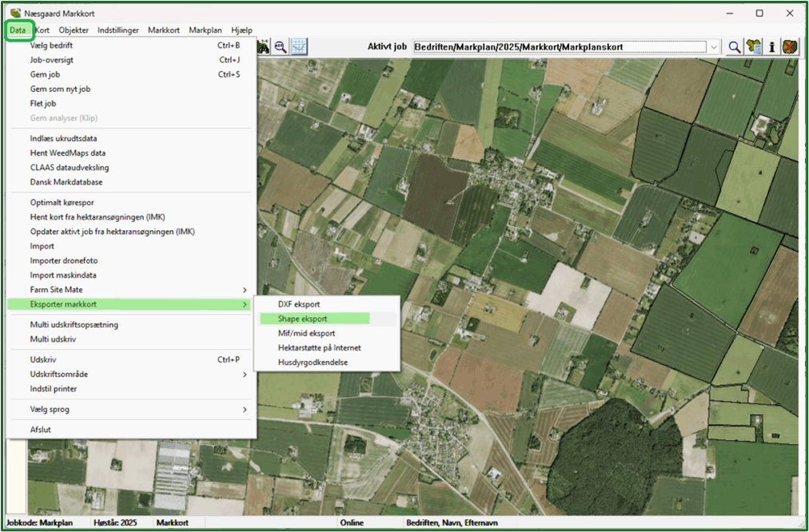Click the Næsgaard Markkort app icon in the title bar
This screenshot has height=532, width=809.
pyautogui.click(x=16, y=13)
